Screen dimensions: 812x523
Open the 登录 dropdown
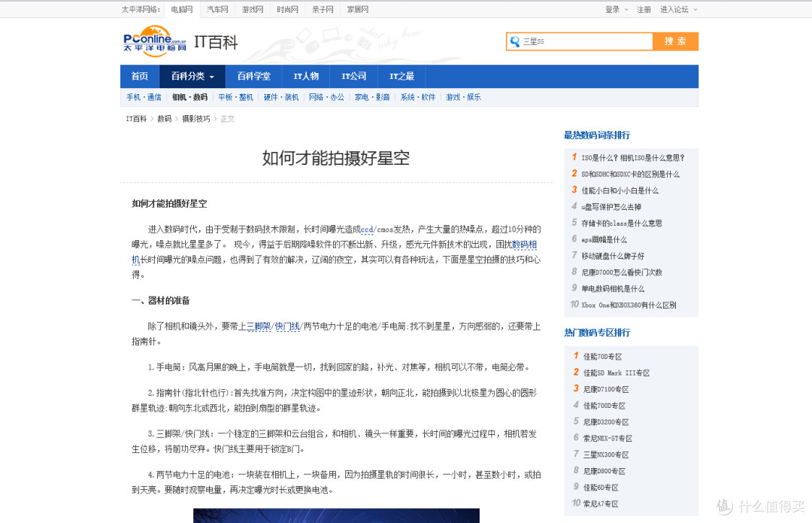[x=617, y=9]
